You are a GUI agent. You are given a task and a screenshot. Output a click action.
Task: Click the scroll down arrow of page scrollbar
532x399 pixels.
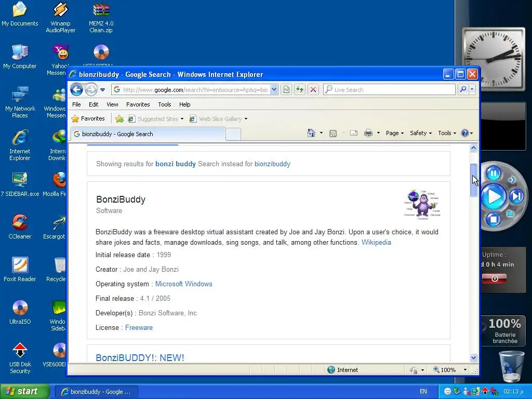pos(474,357)
